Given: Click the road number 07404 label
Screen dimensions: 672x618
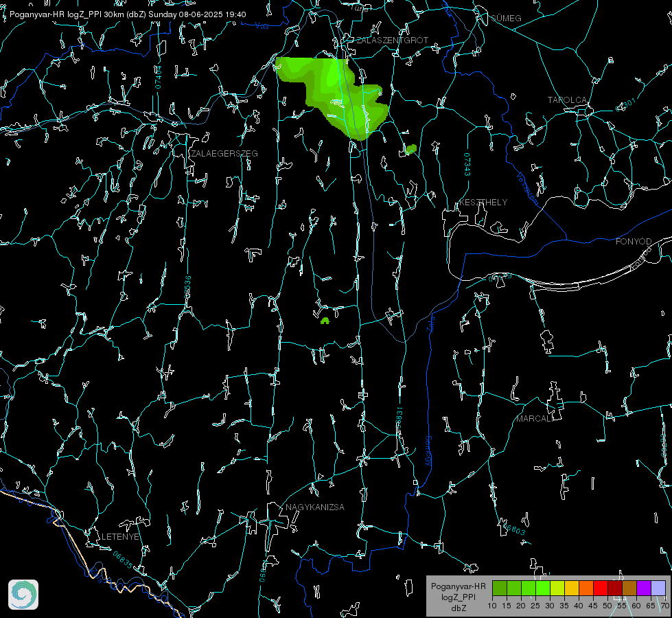Looking at the screenshot, I should (x=158, y=77).
